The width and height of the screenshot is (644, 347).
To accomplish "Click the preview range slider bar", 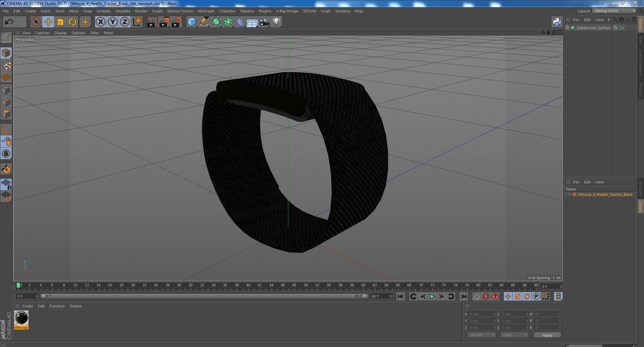I will pyautogui.click(x=204, y=296).
